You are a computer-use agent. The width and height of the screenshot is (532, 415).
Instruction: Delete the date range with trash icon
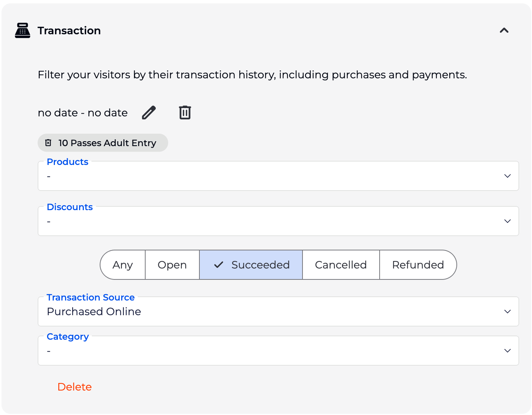[185, 113]
